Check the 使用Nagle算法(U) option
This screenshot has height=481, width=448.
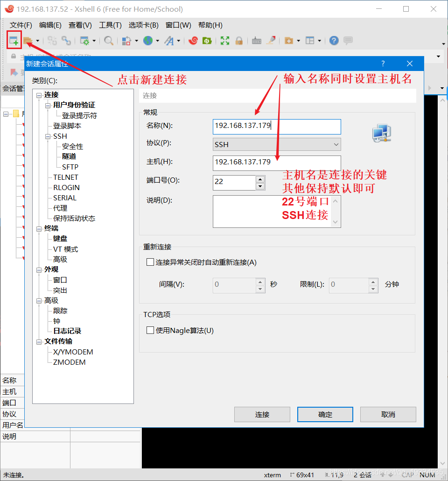coord(150,330)
